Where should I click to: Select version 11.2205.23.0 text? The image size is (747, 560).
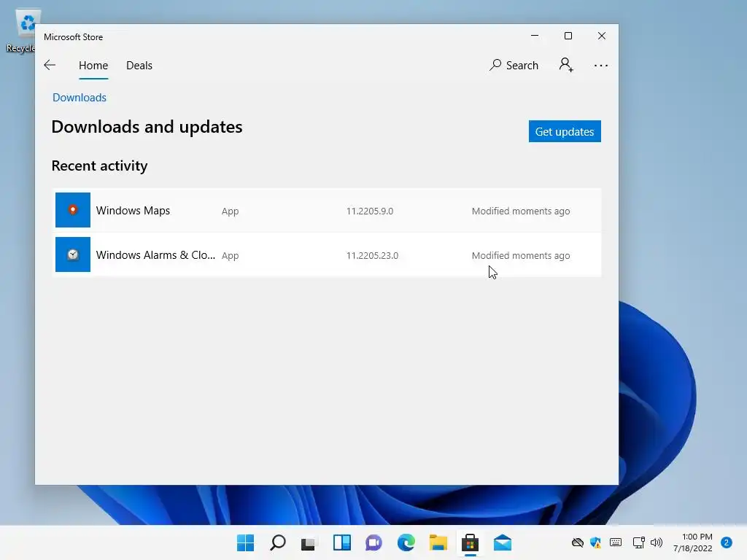372,256
